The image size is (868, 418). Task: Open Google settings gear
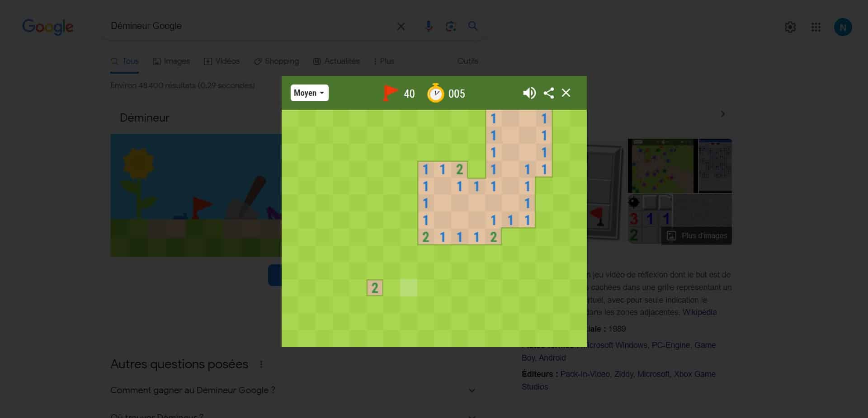[x=790, y=27]
